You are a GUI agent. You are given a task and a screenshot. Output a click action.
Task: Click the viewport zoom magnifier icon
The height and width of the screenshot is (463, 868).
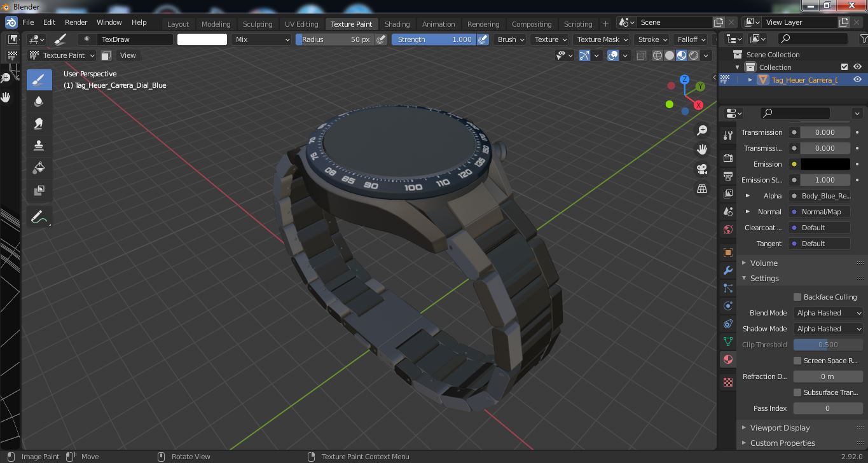tap(702, 130)
